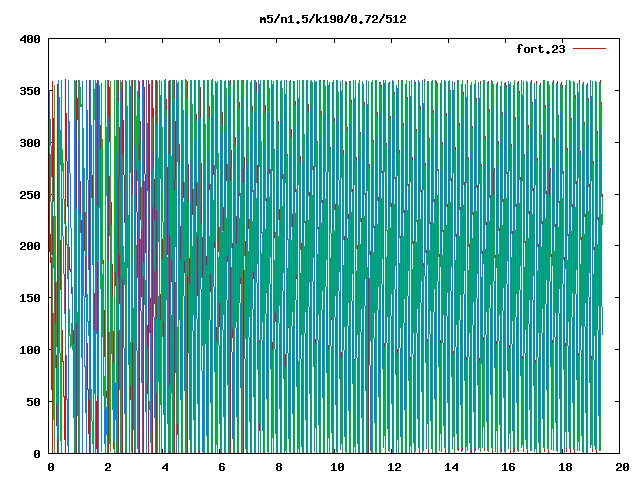Select y-axis label 50
640x480 pixels.
(x=34, y=402)
